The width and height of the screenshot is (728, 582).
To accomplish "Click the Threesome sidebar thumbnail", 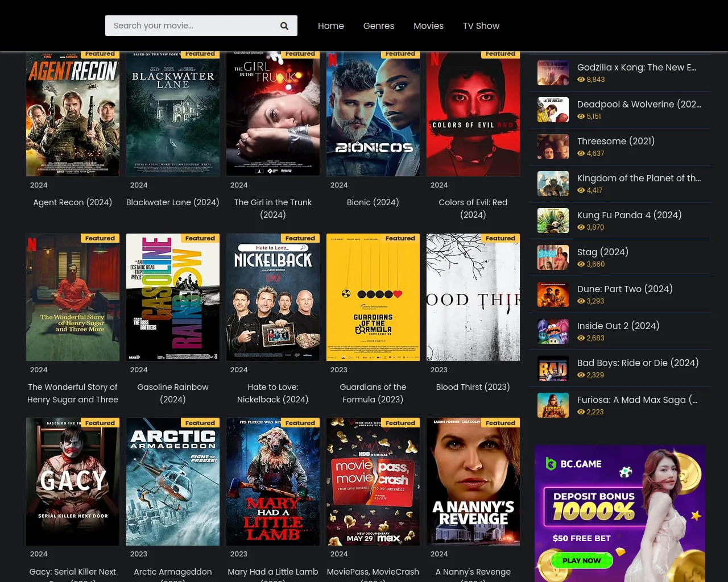I will pos(553,147).
